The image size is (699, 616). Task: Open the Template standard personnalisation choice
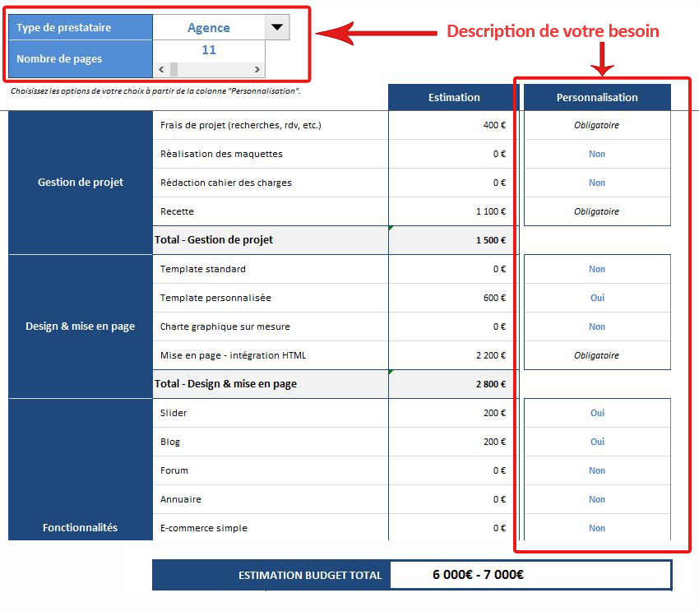[597, 269]
